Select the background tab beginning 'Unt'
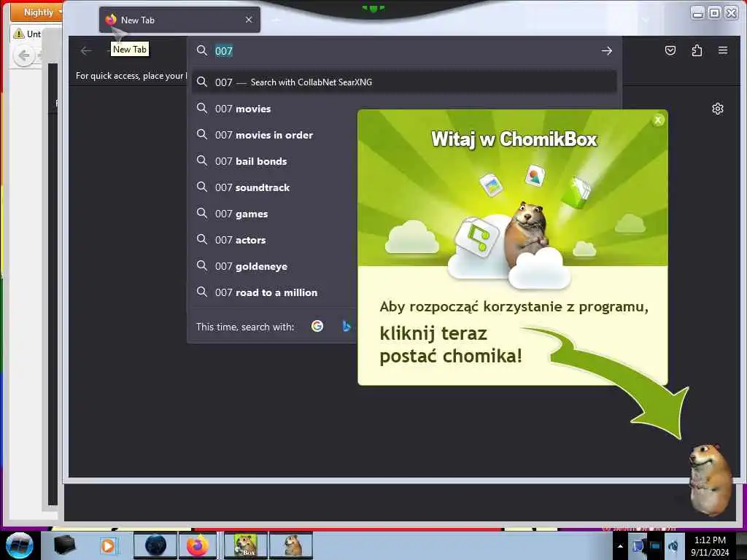Viewport: 747px width, 560px height. pos(28,34)
